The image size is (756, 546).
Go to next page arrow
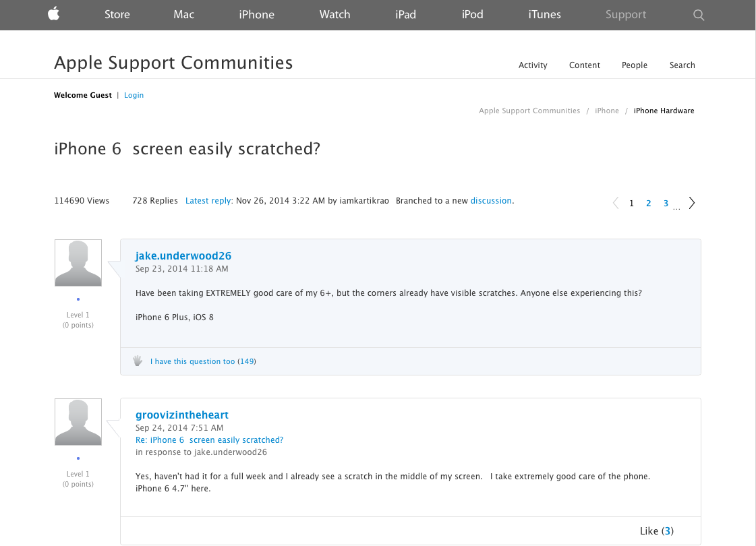(692, 203)
